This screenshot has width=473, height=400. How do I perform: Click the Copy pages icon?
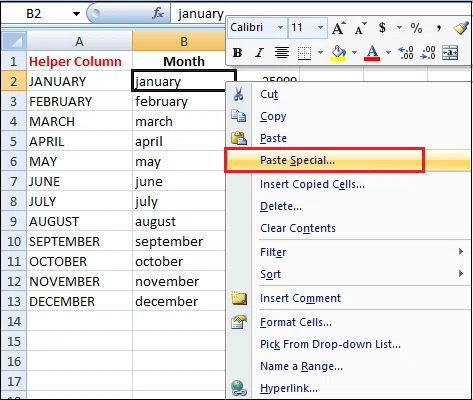pyautogui.click(x=239, y=116)
